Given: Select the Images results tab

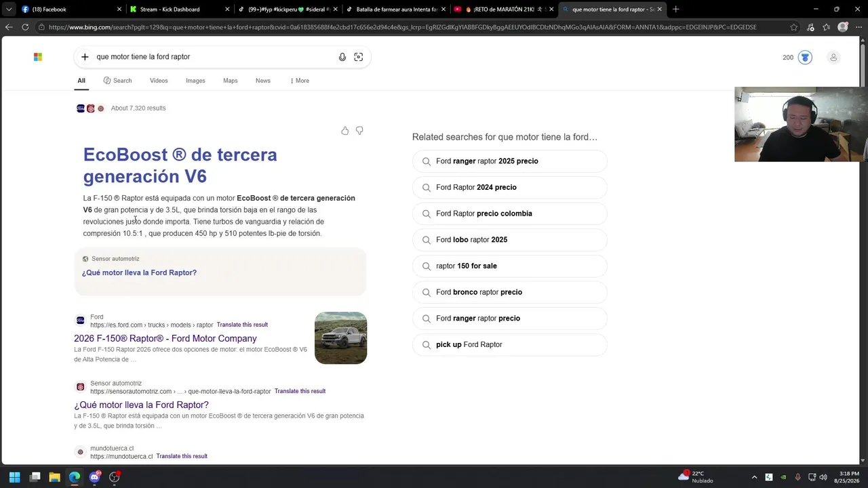Looking at the screenshot, I should [195, 81].
